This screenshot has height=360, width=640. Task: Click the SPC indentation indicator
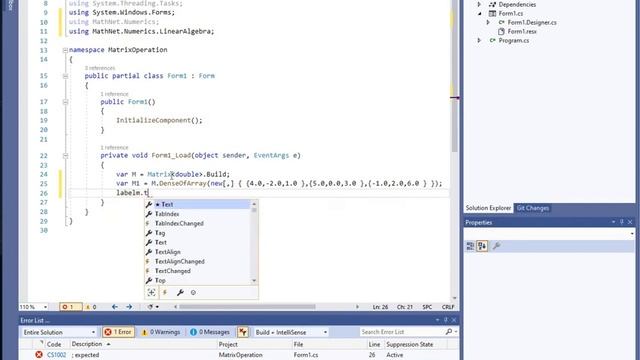[x=427, y=307]
